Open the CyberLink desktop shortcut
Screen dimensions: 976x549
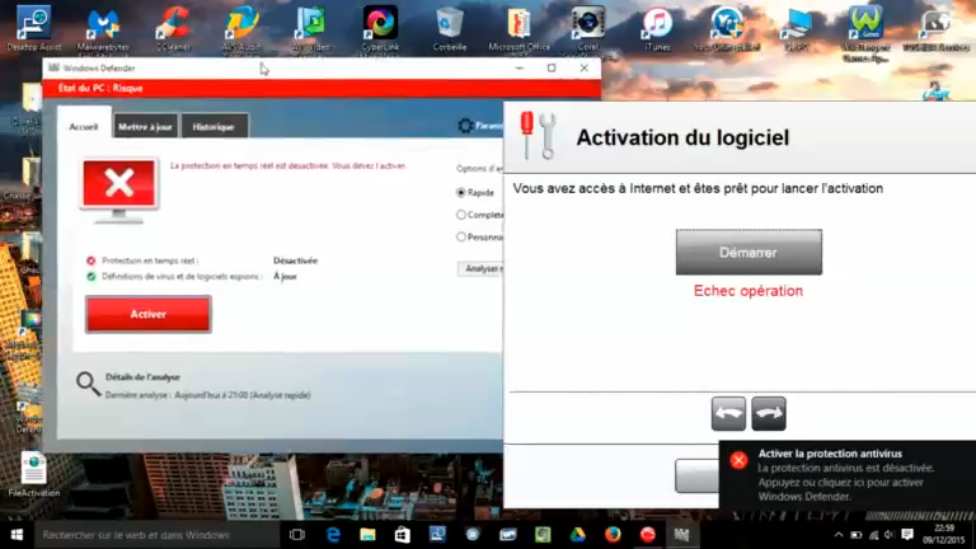380,27
